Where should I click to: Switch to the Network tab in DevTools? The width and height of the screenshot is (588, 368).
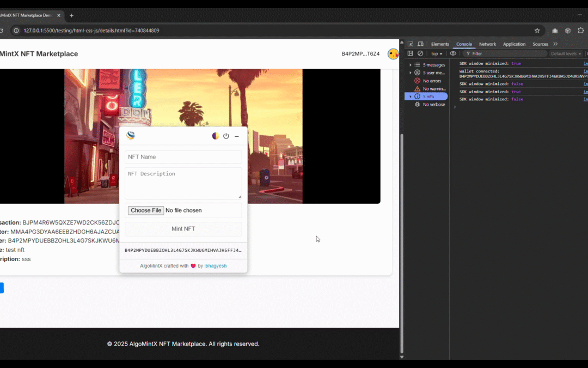[488, 44]
